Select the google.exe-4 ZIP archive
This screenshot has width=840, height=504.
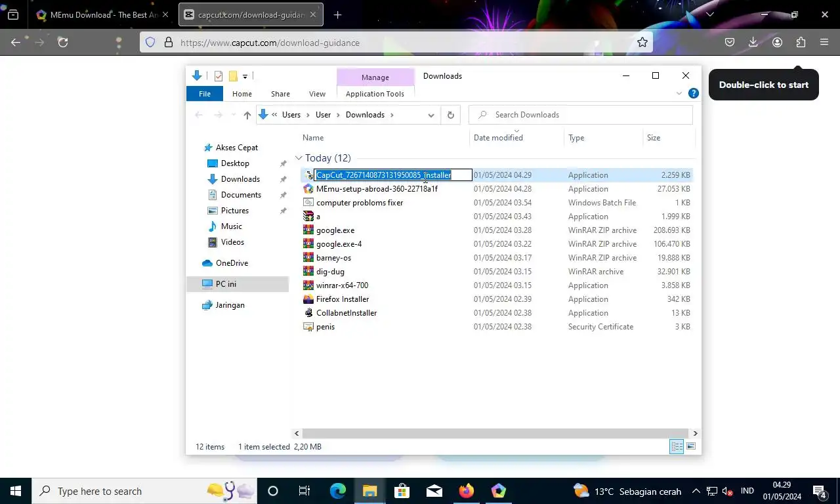[x=339, y=244]
